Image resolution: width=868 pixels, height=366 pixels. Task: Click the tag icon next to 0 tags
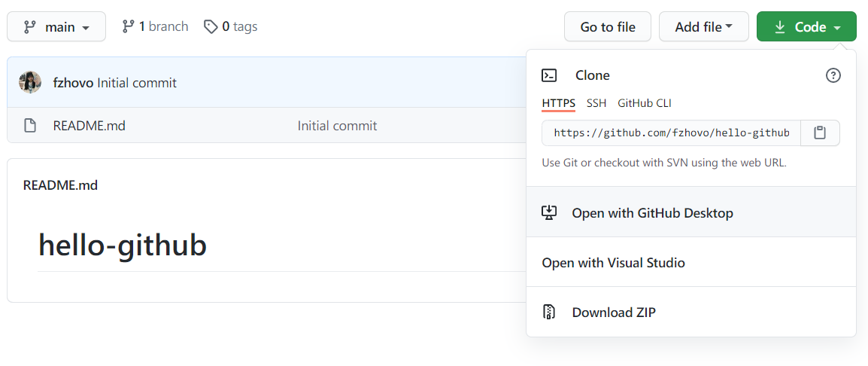coord(211,27)
